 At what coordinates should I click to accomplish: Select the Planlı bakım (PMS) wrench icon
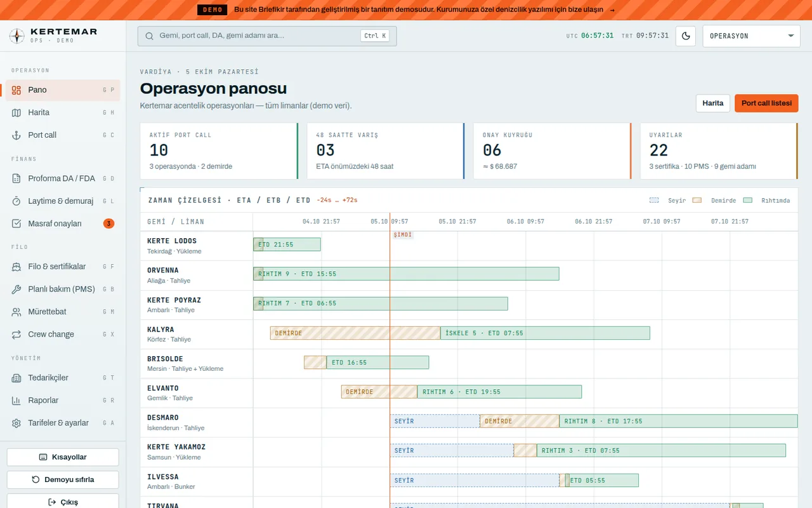pos(16,289)
